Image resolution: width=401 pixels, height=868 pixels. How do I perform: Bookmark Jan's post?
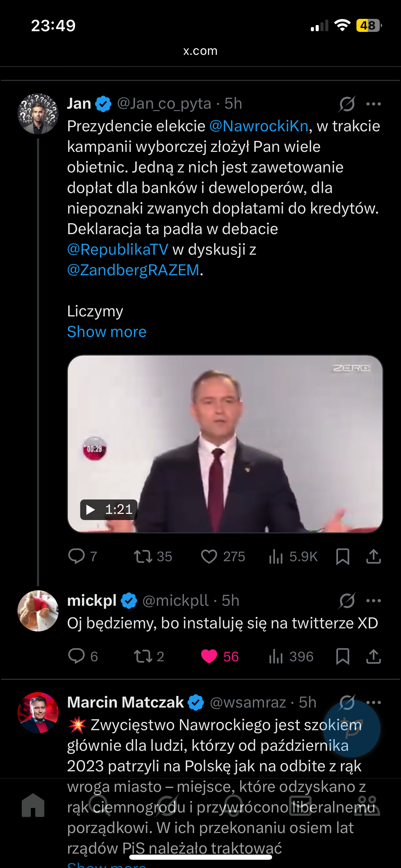coord(342,556)
